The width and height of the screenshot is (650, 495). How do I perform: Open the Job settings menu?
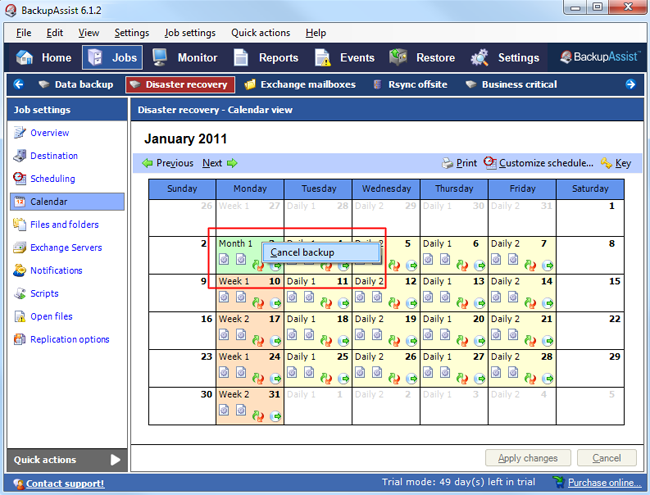point(190,33)
